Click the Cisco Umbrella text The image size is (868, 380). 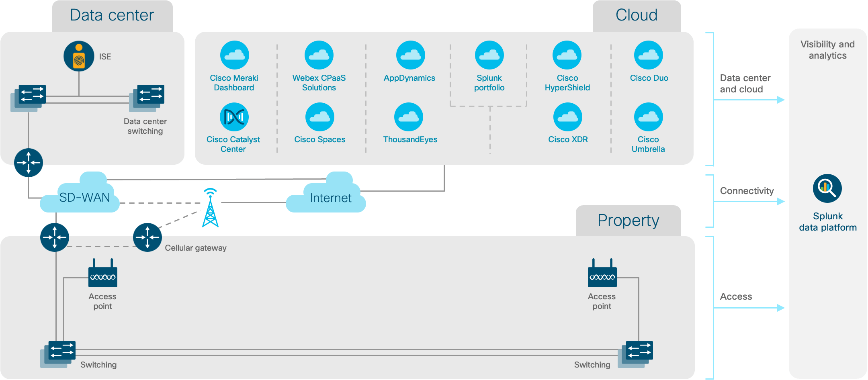pos(648,144)
